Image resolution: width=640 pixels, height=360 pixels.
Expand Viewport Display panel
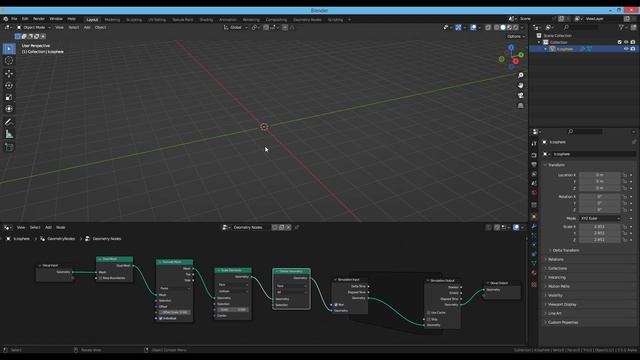[562, 304]
